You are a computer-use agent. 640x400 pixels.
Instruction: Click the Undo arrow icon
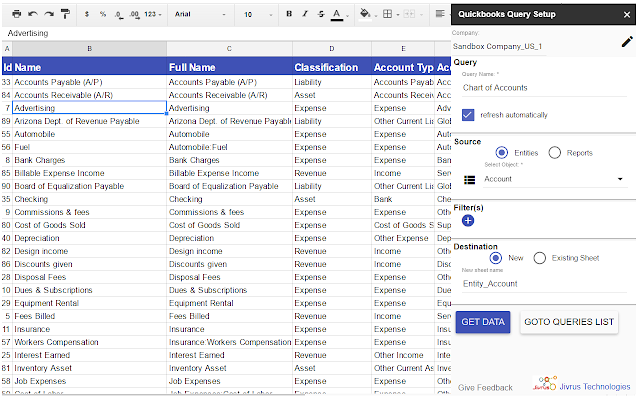coord(33,14)
